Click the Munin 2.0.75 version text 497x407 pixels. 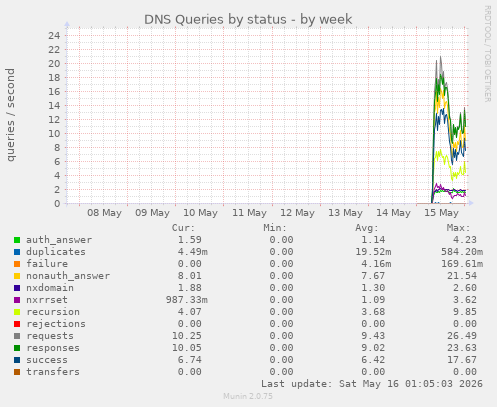pos(248,396)
